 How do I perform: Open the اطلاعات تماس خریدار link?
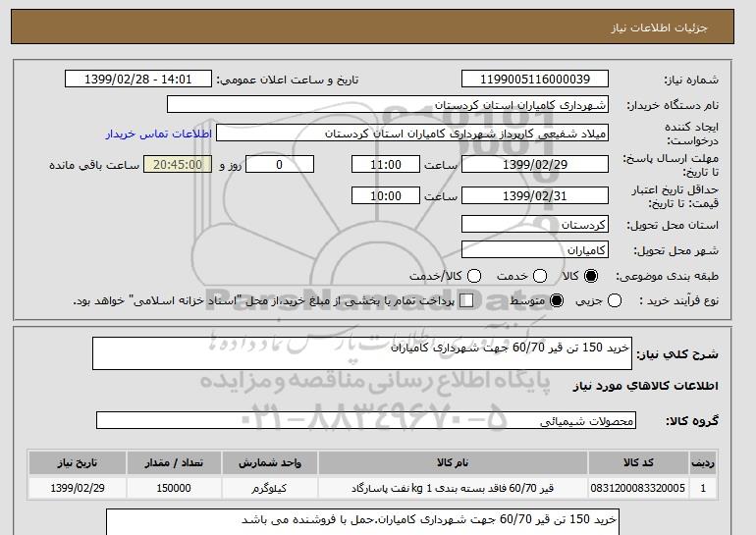(159, 134)
